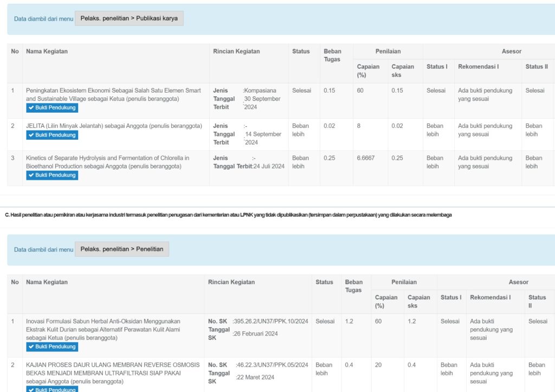The image size is (555, 392).
Task: Click the 'Pelaks. penelitian > Penelitian' button
Action: click(x=122, y=249)
